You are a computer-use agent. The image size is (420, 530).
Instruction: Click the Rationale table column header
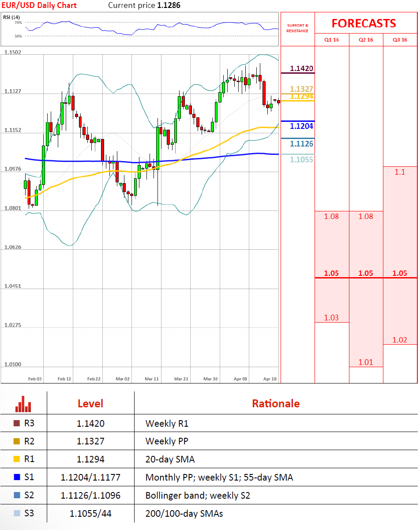point(276,403)
